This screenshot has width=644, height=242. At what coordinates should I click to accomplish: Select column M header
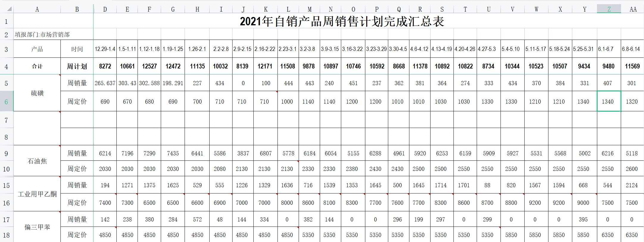(x=310, y=9)
